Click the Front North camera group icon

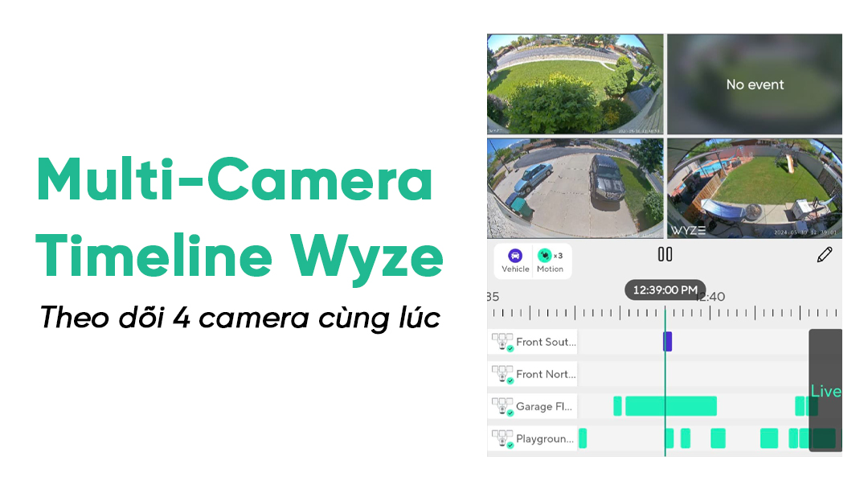coord(502,374)
